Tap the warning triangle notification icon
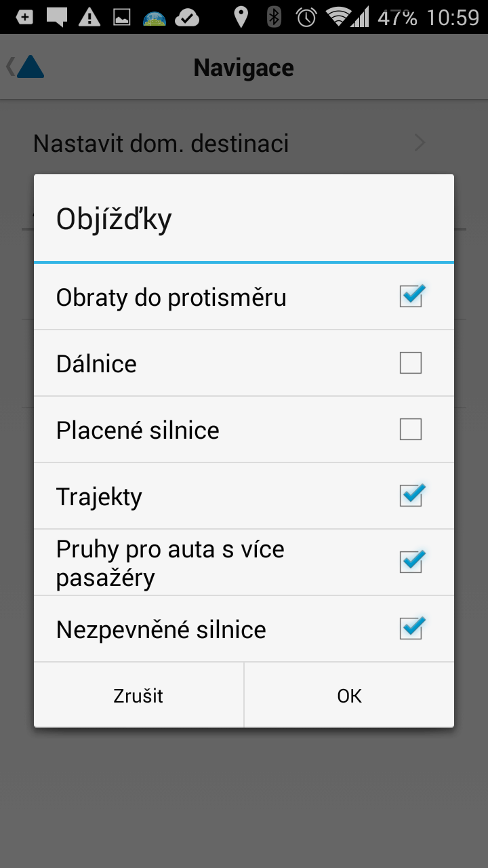The height and width of the screenshot is (868, 488). (89, 18)
